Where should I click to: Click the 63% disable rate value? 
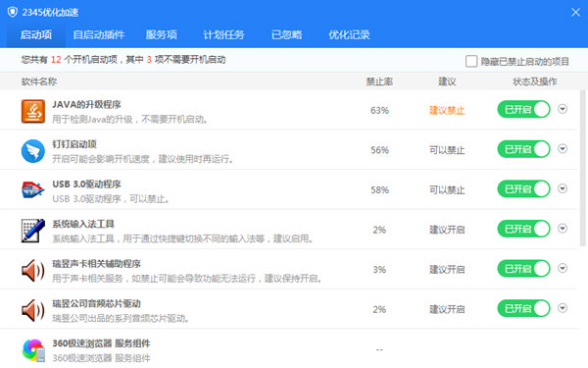pos(379,110)
